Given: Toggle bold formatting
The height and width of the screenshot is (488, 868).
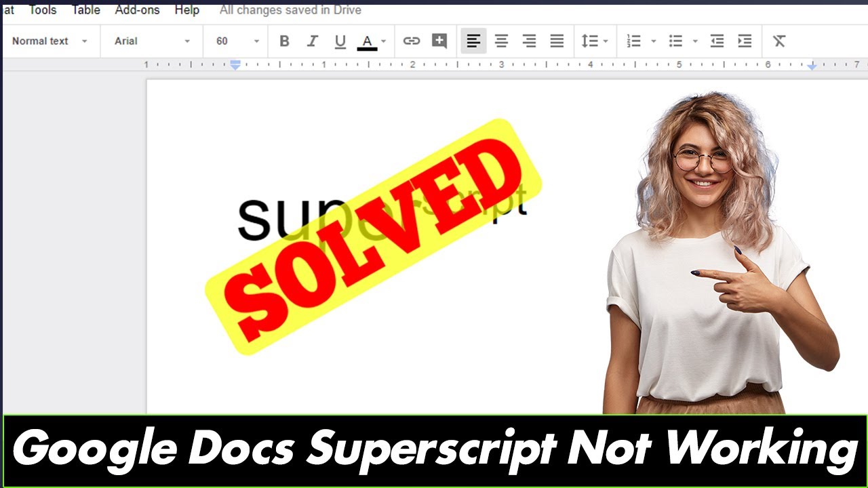Looking at the screenshot, I should tap(285, 41).
